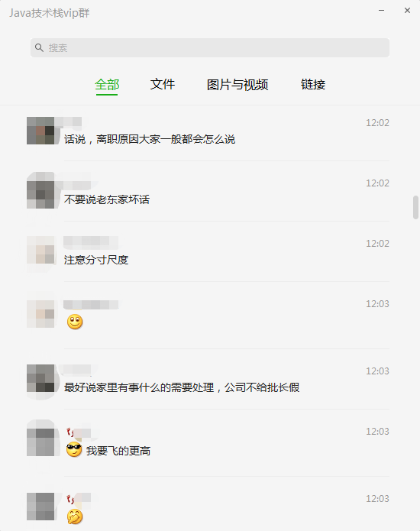Click avatar of 话说，离职原因 message sender
This screenshot has width=420, height=531.
point(40,131)
